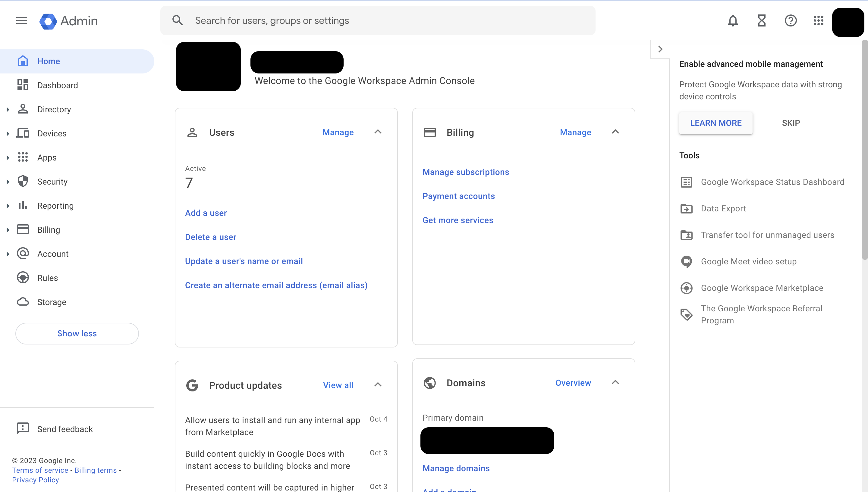Collapse the right side panel arrow

tap(660, 49)
